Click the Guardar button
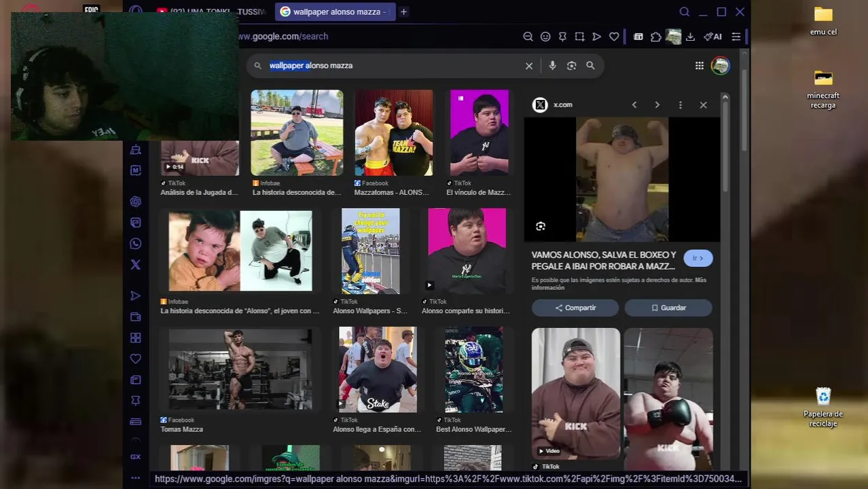 click(x=668, y=308)
